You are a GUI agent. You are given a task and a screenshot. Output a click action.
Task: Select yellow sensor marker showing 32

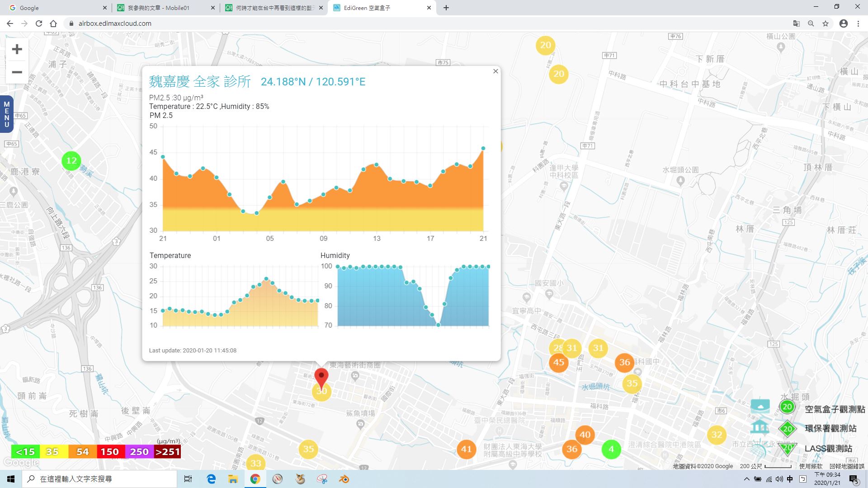(717, 435)
